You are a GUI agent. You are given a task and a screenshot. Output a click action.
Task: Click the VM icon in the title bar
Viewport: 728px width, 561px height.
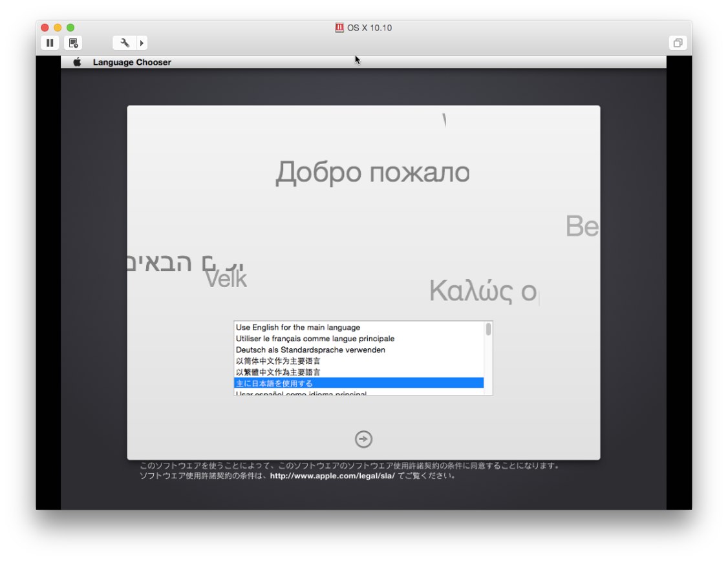339,28
